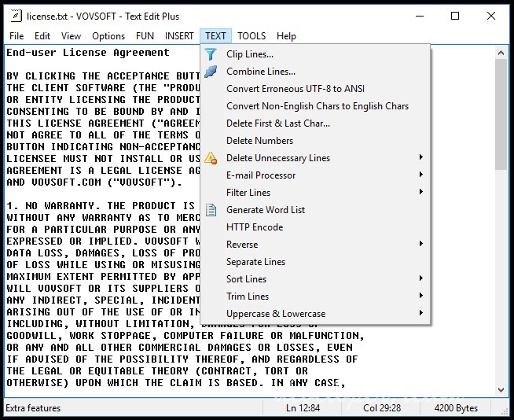Close the Text Edit Plus window

[490, 16]
